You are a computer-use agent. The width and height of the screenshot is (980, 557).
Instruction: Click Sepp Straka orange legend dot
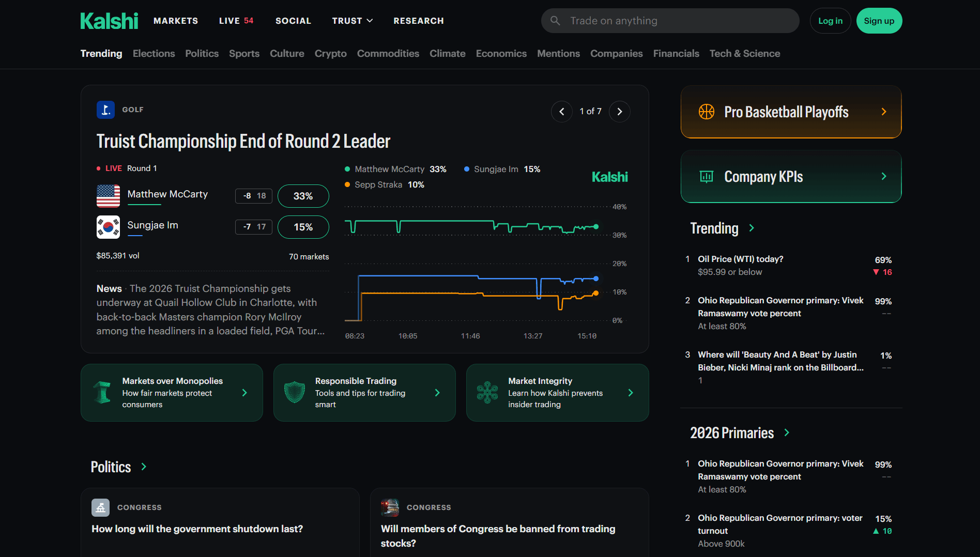pos(347,184)
